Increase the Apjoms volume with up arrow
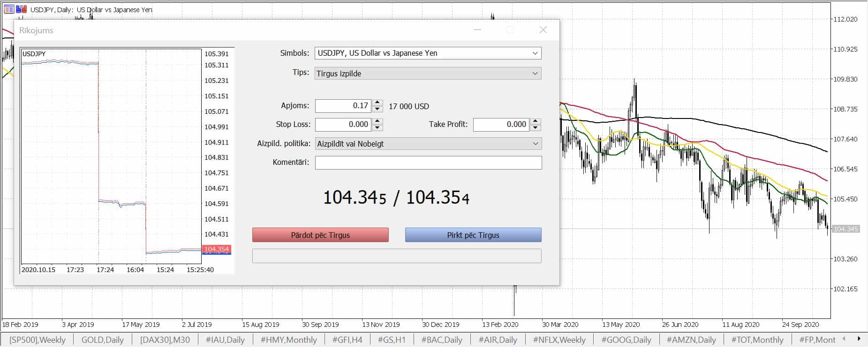Image resolution: width=868 pixels, height=347 pixels. (x=377, y=103)
